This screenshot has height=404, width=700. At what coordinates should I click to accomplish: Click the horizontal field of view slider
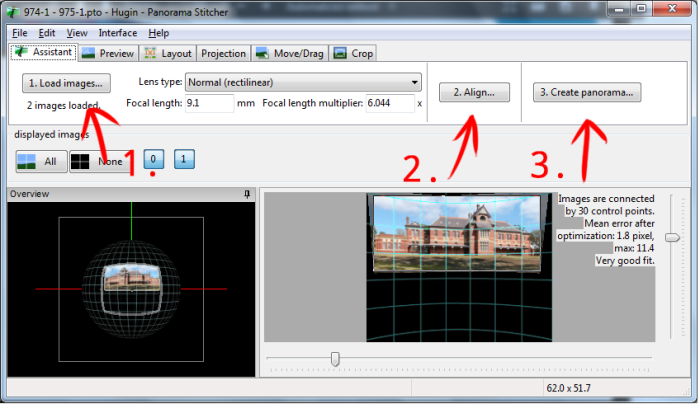click(x=335, y=358)
